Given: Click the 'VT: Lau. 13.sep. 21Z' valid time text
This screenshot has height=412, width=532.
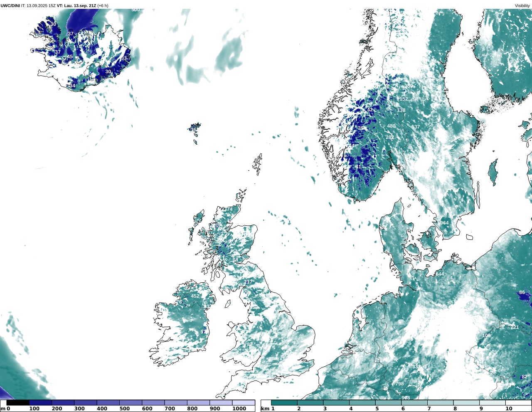Looking at the screenshot, I should pyautogui.click(x=76, y=6).
